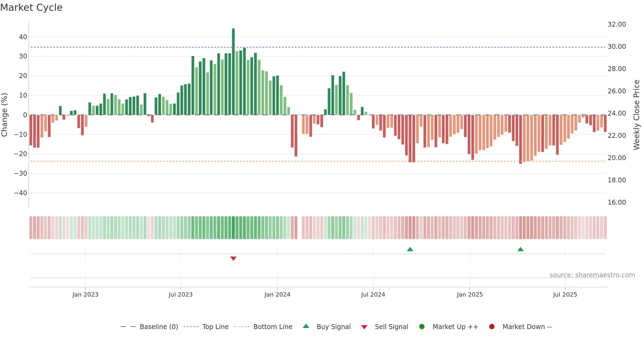Screen dimensions: 644x362
Task: Click the '28.00' price axis label
Action: pyautogui.click(x=617, y=69)
